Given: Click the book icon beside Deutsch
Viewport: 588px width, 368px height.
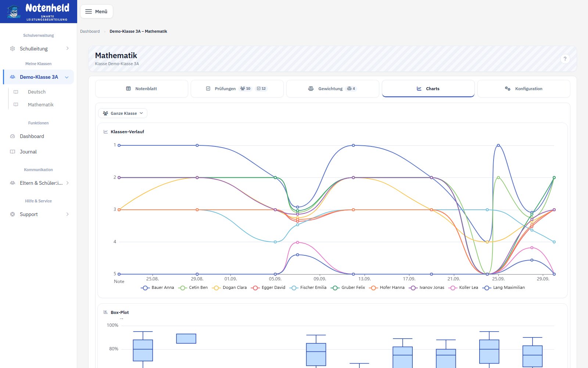Looking at the screenshot, I should click(x=16, y=92).
